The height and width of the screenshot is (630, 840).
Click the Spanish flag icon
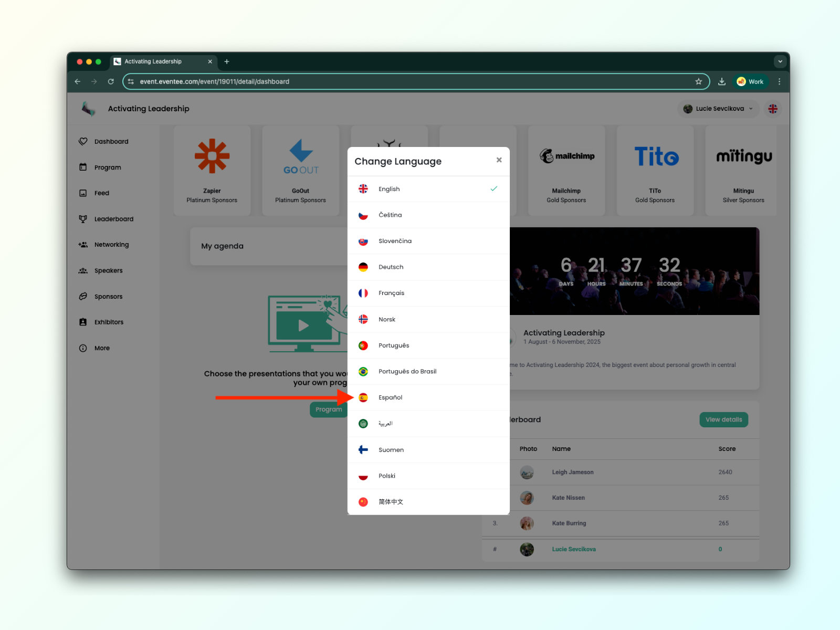pyautogui.click(x=363, y=397)
